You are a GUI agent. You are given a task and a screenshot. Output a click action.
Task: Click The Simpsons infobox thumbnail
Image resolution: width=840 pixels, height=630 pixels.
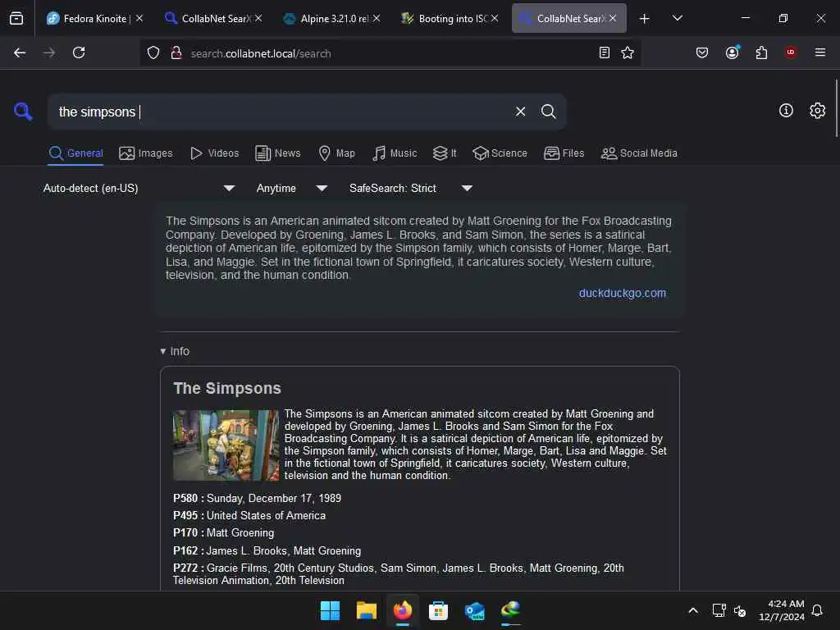[226, 445]
